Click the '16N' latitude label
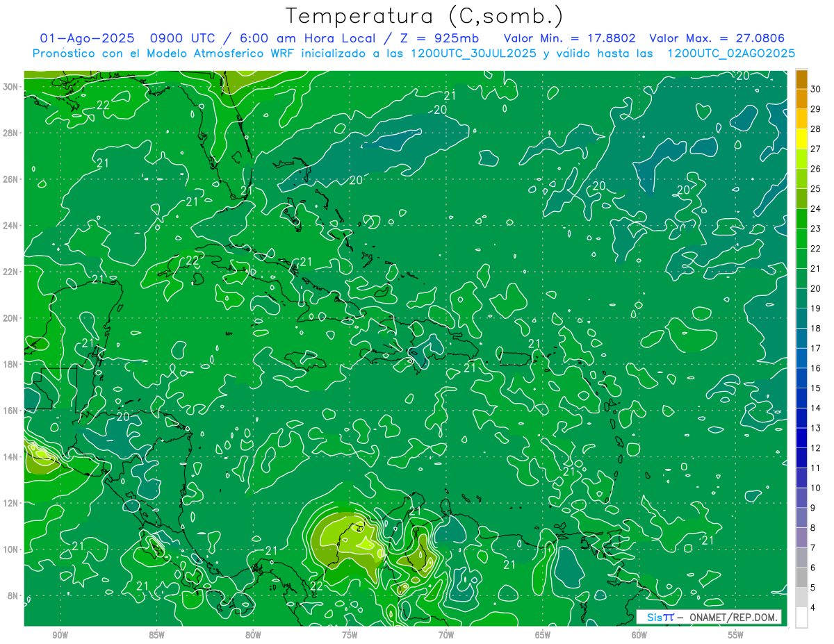The height and width of the screenshot is (644, 834). 10,411
